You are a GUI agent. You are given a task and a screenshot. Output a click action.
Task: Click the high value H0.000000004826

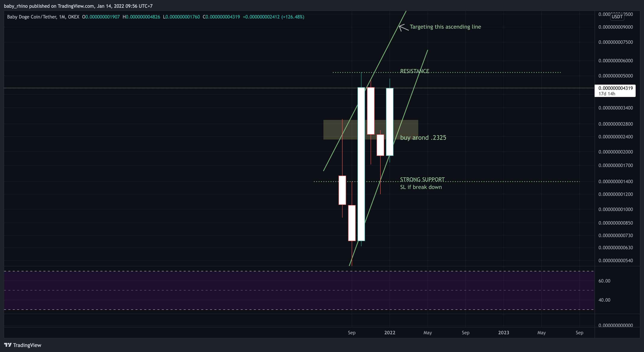(x=141, y=17)
